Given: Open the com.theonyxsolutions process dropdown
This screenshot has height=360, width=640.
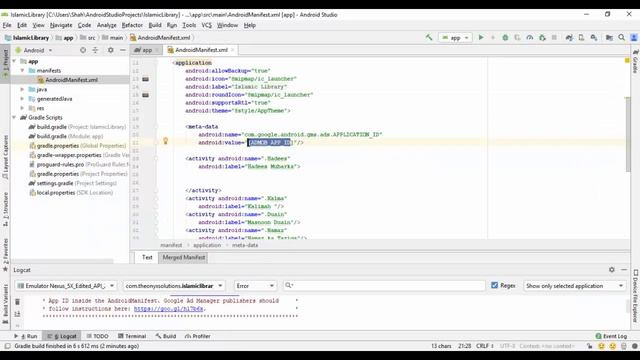Looking at the screenshot, I should click(174, 286).
